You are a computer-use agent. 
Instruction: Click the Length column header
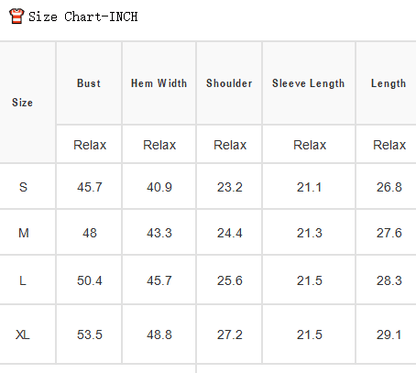pos(389,83)
